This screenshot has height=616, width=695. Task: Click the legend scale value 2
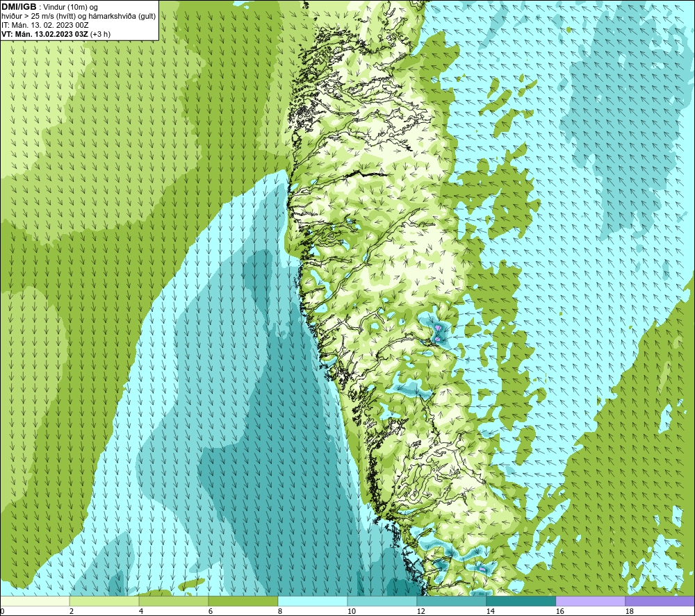click(x=72, y=612)
